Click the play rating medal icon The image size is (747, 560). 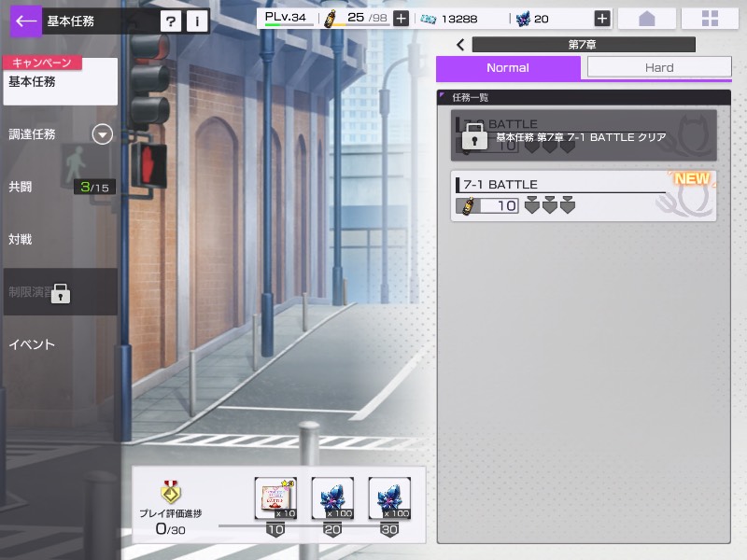tap(171, 493)
